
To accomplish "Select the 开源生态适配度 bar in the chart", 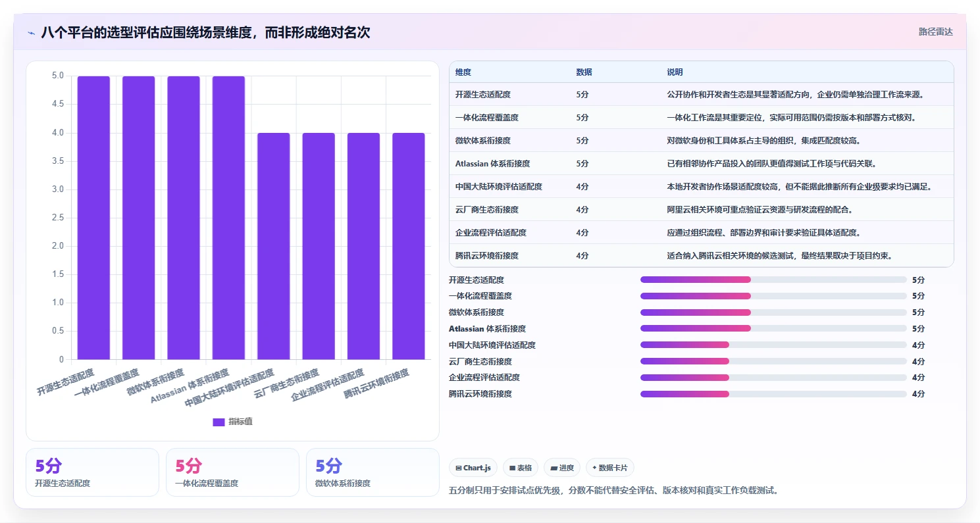I will 93,218.
